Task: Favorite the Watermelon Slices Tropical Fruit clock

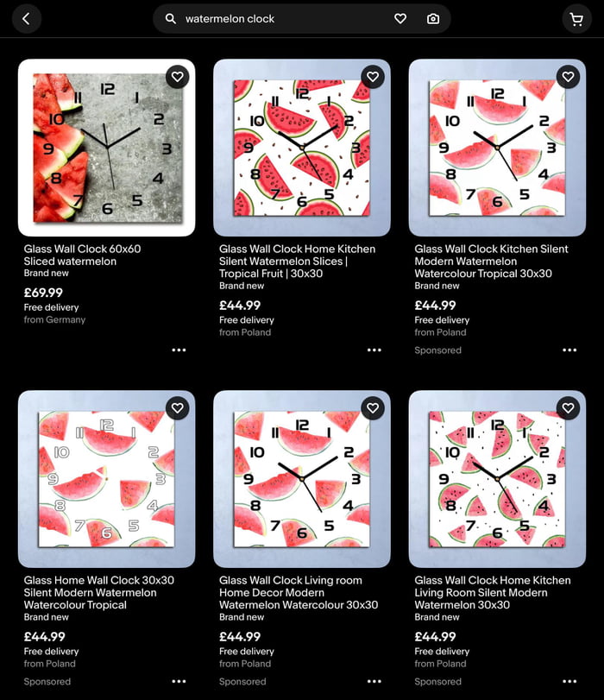Action: tap(373, 77)
